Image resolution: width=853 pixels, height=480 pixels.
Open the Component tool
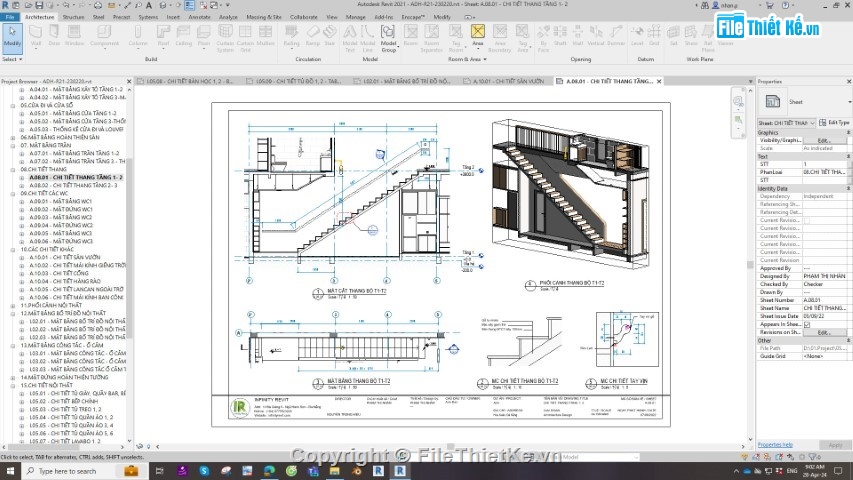(104, 36)
